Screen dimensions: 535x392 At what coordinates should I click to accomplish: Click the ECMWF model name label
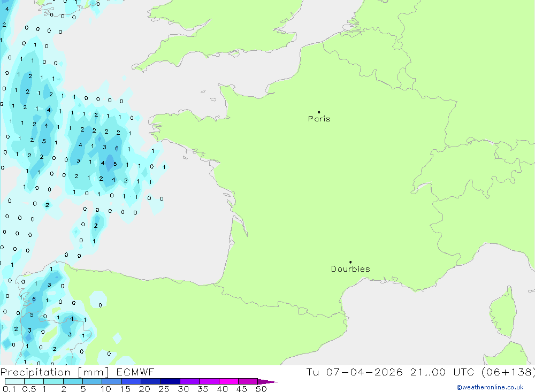(135, 372)
